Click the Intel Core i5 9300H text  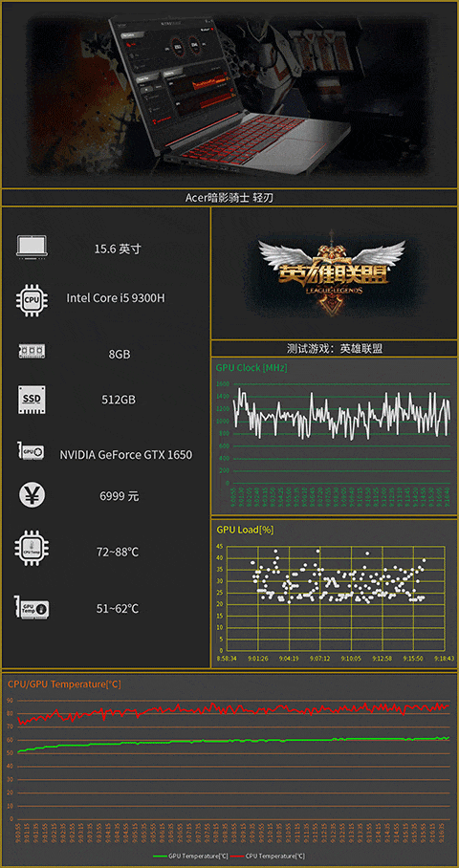pos(116,298)
